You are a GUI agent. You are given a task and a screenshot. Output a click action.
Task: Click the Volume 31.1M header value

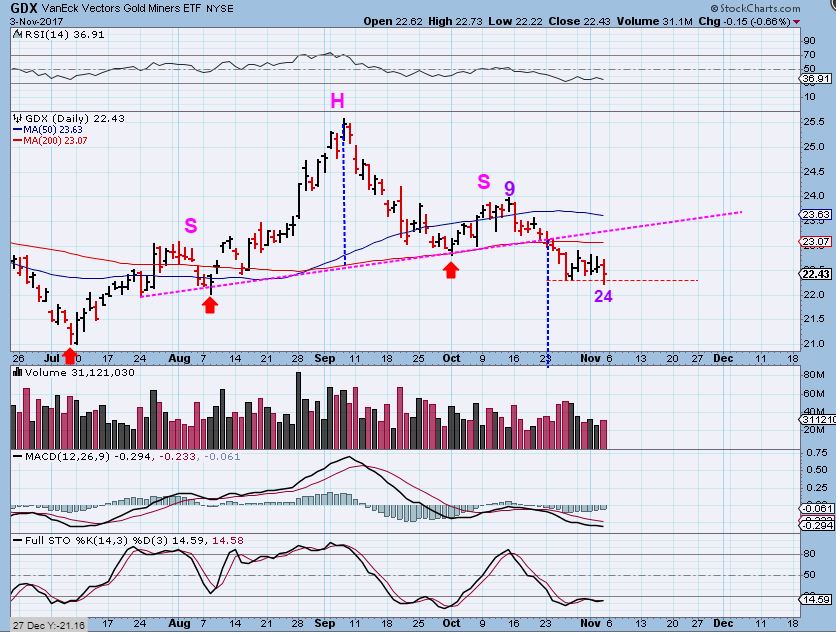[x=655, y=21]
